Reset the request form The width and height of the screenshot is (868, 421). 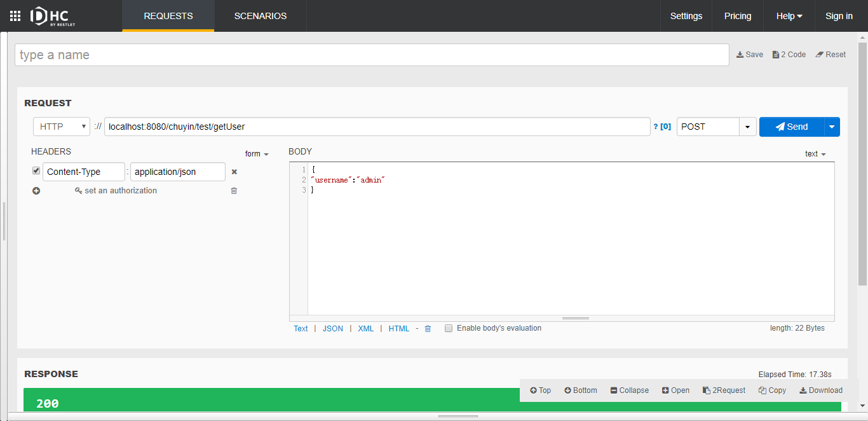pyautogui.click(x=831, y=55)
